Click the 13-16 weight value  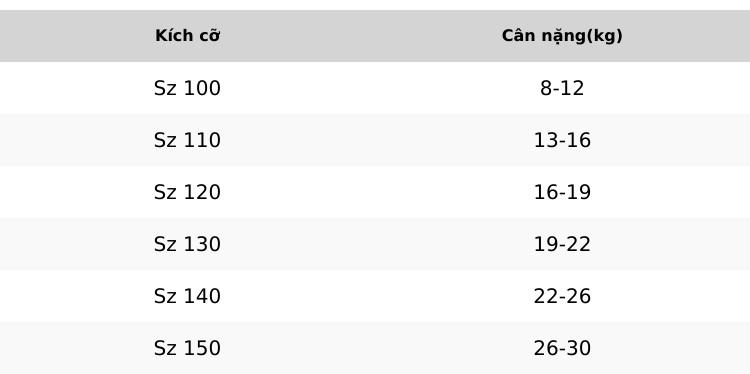tap(562, 140)
